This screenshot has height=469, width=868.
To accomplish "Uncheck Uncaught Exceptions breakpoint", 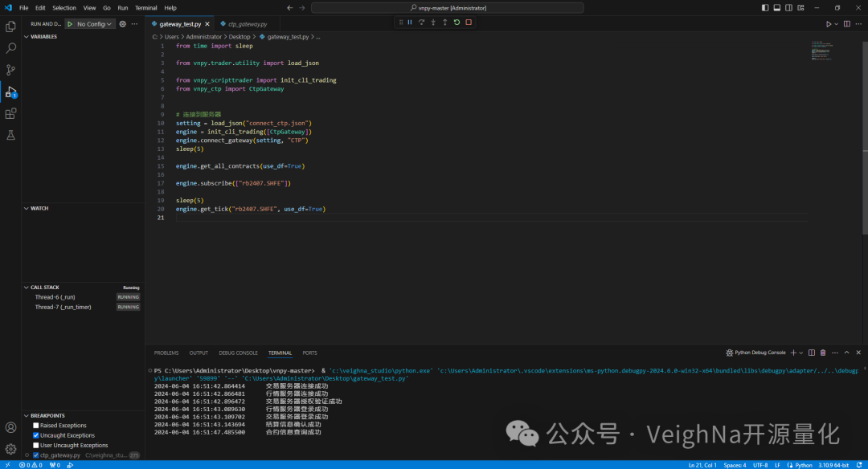I will [x=36, y=435].
